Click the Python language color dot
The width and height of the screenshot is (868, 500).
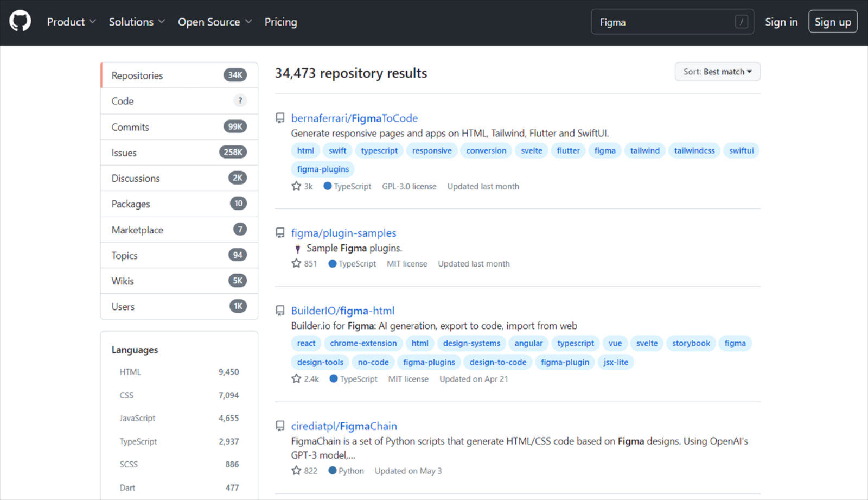[333, 471]
